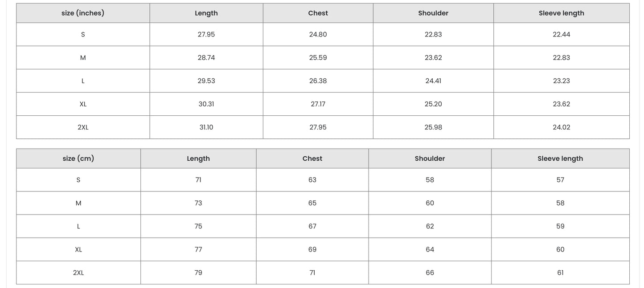
Task: Select the 24.02 sleeve length value
Action: (561, 127)
